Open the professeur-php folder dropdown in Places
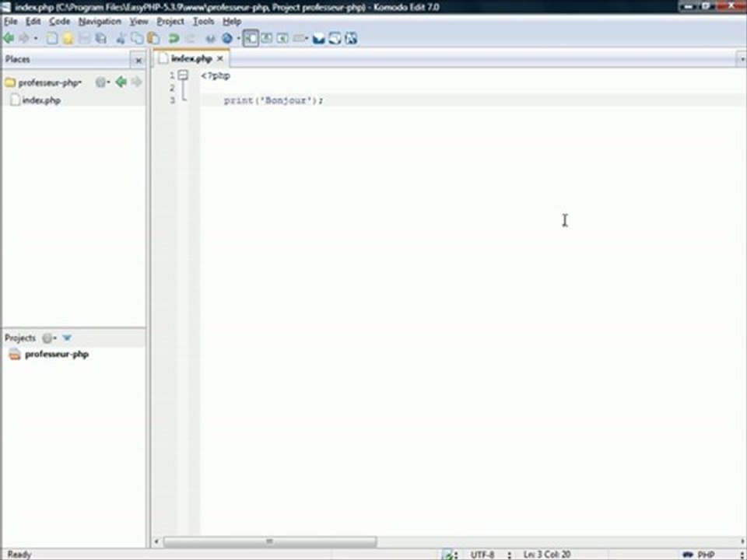The image size is (747, 560). tap(50, 82)
